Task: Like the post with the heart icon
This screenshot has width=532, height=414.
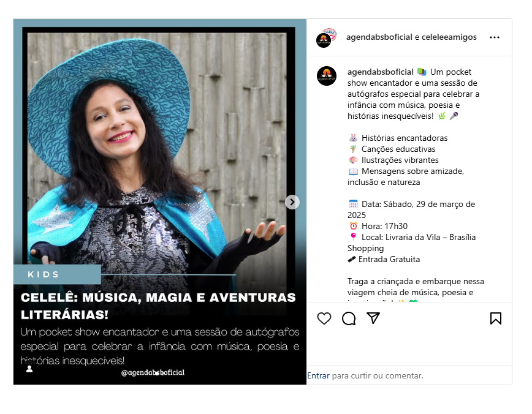Action: 324,318
